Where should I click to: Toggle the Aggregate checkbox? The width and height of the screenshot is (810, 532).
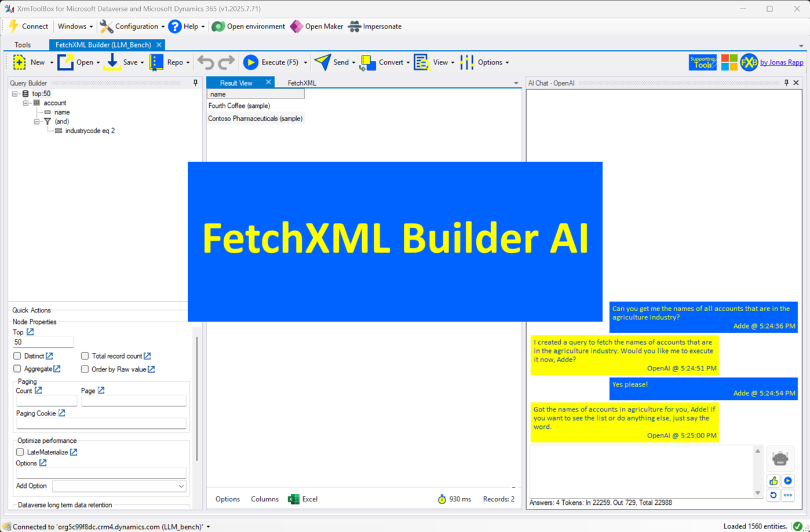pos(17,369)
